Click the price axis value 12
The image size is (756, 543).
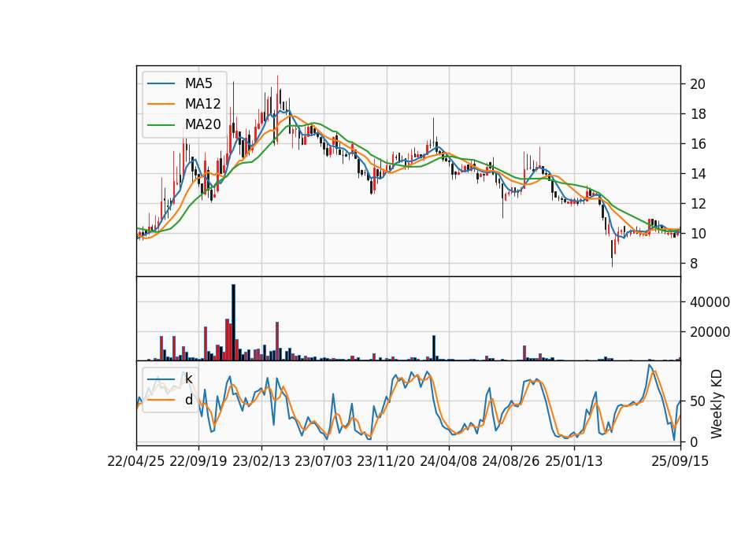698,204
